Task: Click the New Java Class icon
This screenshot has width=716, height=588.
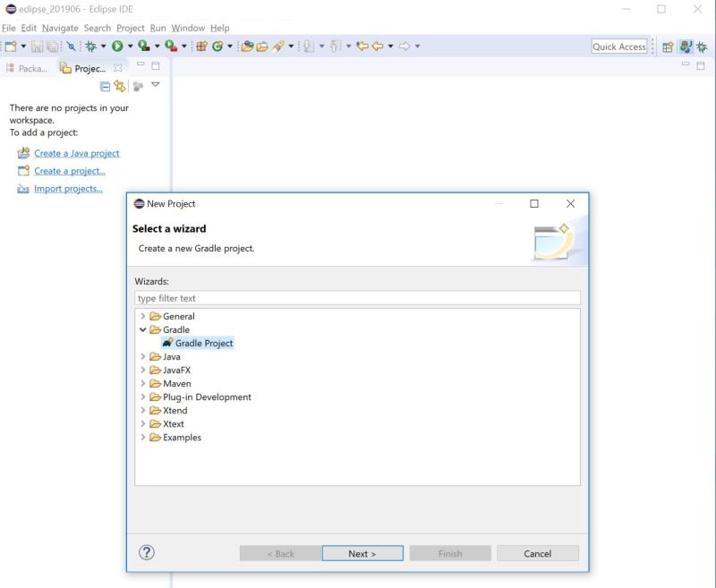Action: tap(217, 47)
